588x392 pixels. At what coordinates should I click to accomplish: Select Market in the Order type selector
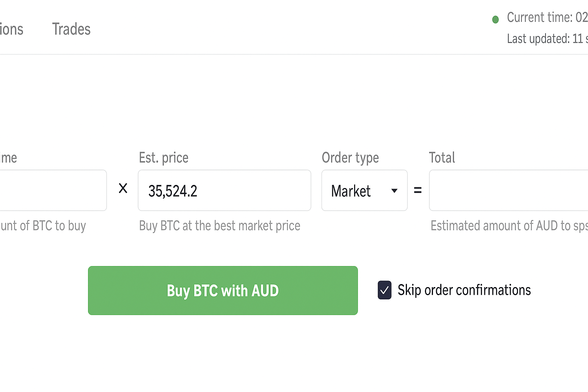click(364, 190)
